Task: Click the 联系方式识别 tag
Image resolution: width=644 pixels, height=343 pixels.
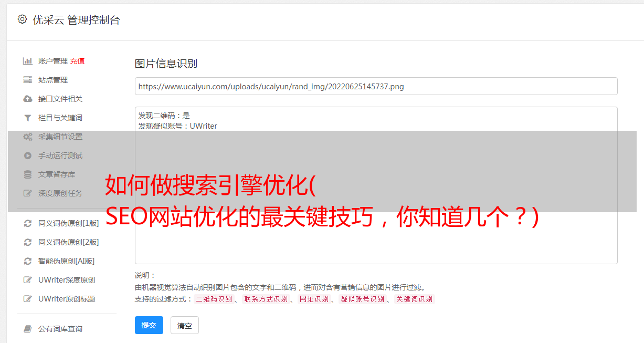Action: (x=266, y=299)
